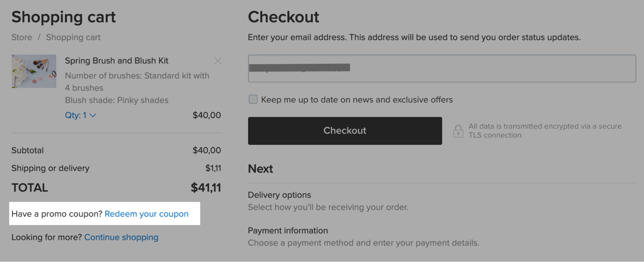Screen dimensions: 644x262
Task: Select Shopping cart in the breadcrumb
Action: (73, 37)
